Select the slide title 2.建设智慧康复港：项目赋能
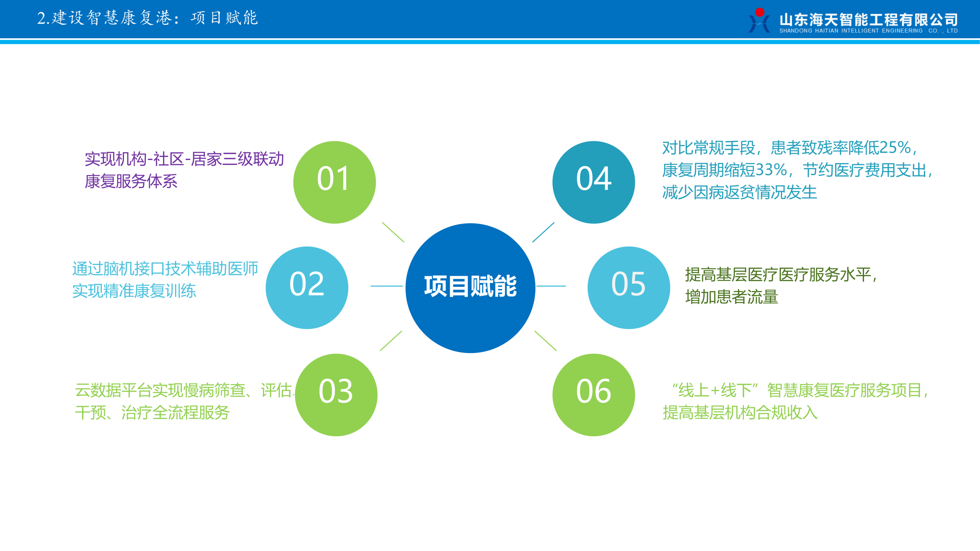Screen dimensions: 980x551 147,18
